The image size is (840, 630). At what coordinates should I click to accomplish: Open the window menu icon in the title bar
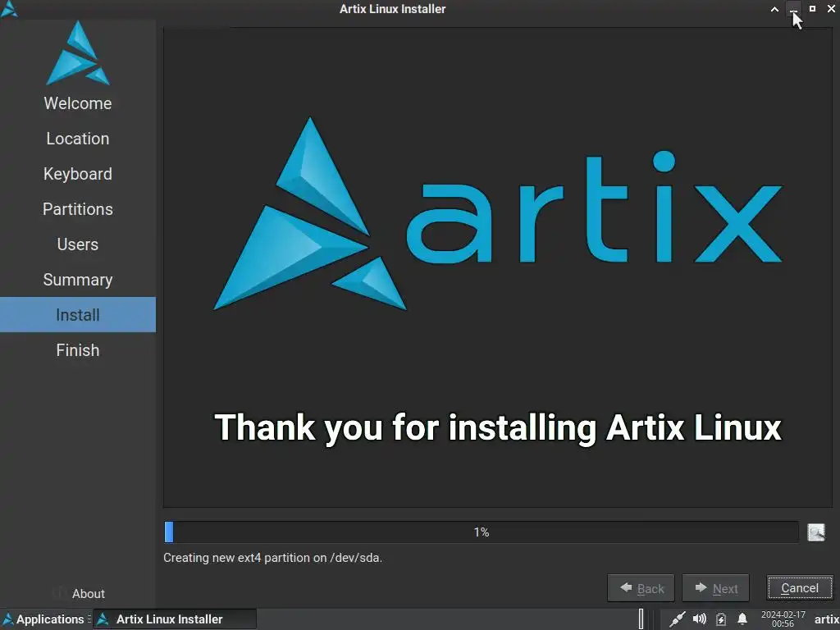[x=8, y=8]
